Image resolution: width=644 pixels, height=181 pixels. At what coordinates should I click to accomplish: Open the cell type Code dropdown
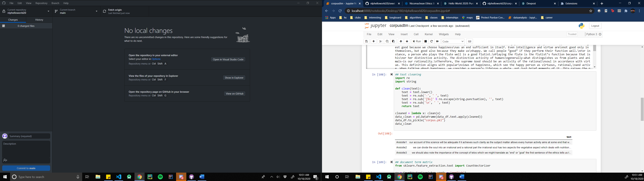pos(453,41)
